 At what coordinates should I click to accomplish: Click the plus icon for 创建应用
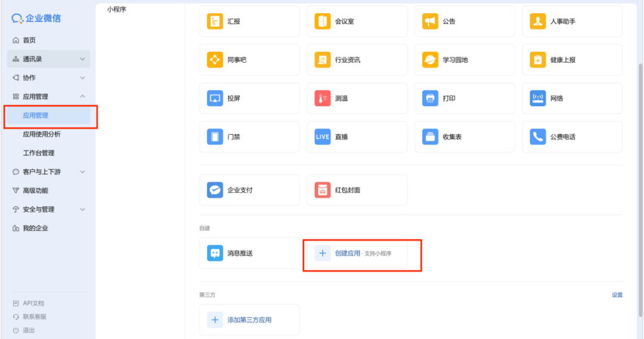323,253
